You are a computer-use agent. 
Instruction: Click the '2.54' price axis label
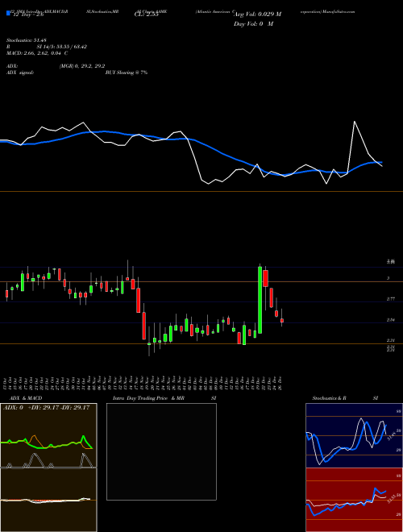coord(391,320)
